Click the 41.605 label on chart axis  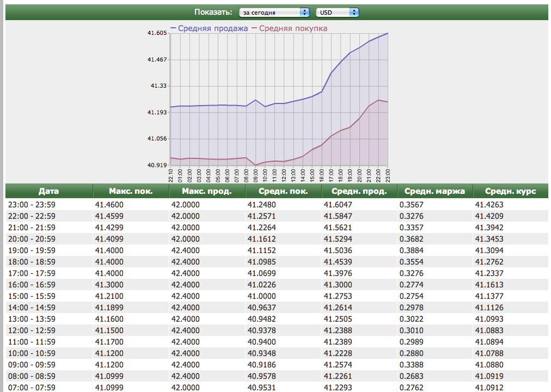(157, 33)
